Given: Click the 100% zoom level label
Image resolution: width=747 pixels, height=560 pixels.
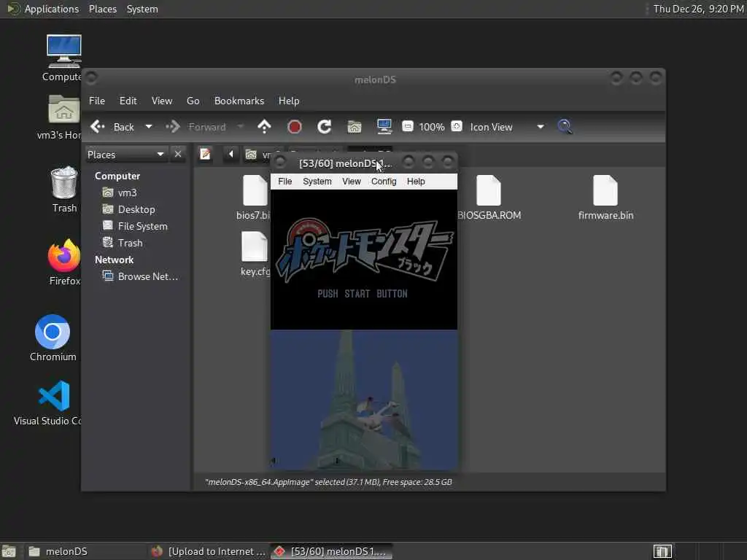Looking at the screenshot, I should click(432, 127).
